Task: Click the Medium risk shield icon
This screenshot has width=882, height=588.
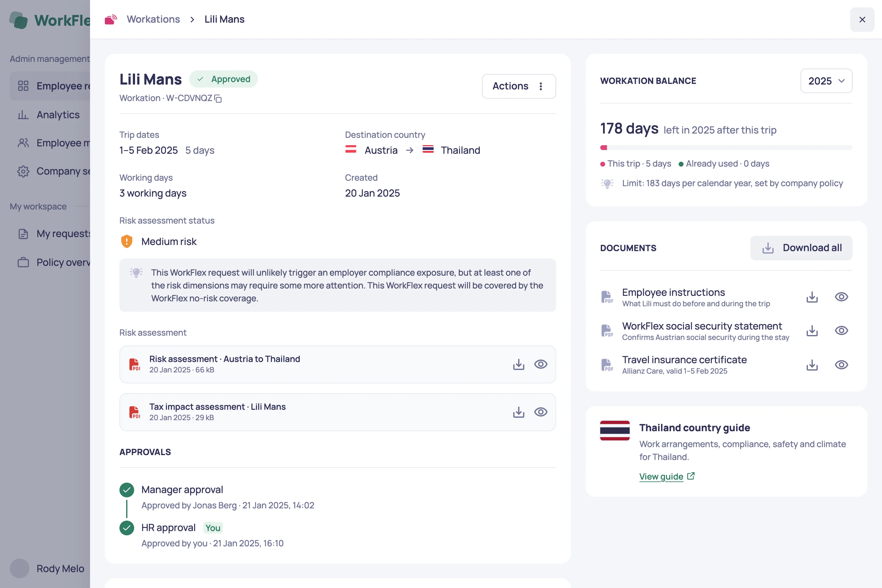Action: (127, 242)
